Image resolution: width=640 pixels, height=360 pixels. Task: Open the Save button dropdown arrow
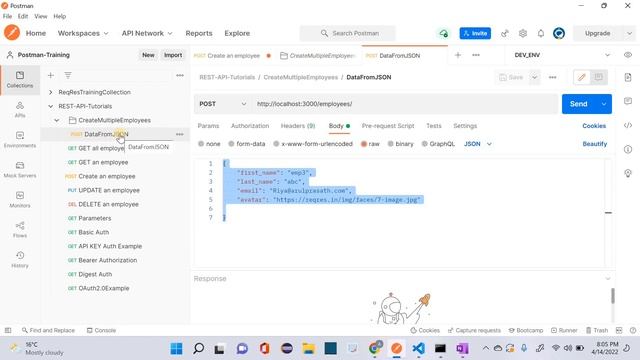coord(534,77)
